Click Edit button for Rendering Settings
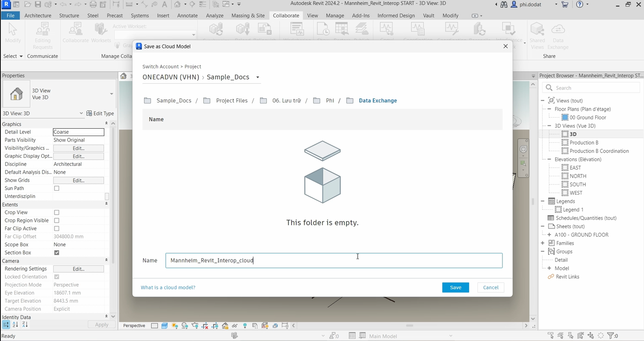644x341 pixels. tap(78, 269)
